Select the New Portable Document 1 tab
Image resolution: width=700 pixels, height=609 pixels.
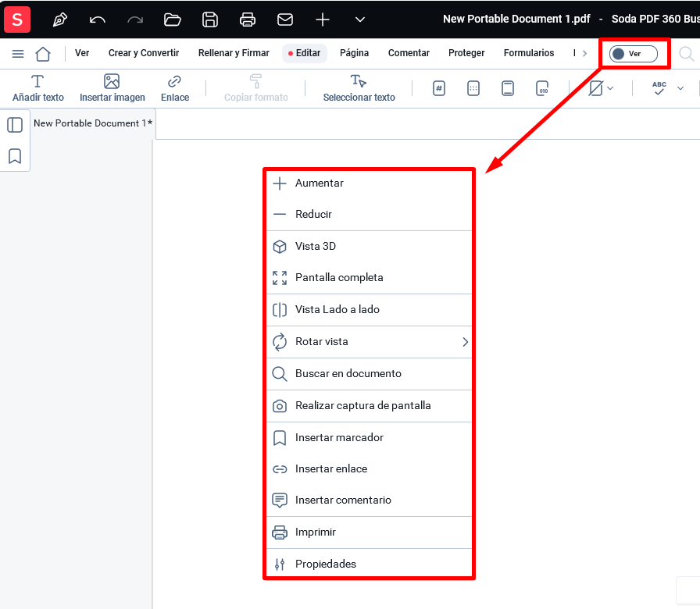tap(93, 123)
